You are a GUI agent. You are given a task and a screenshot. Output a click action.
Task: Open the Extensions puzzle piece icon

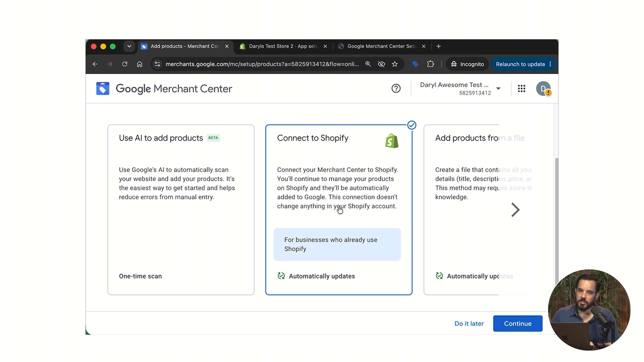430,64
